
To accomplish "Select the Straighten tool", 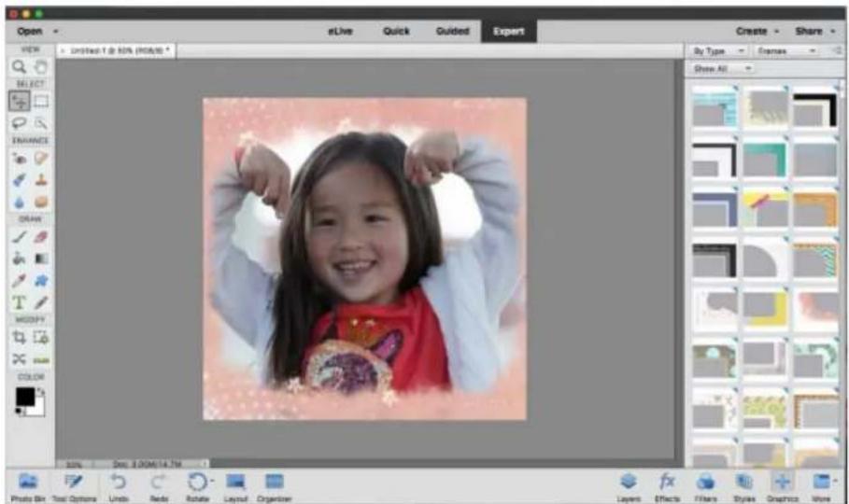I will coord(41,359).
